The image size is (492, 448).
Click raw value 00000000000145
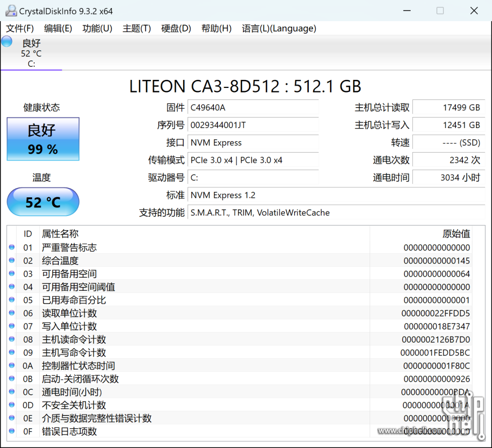437,261
